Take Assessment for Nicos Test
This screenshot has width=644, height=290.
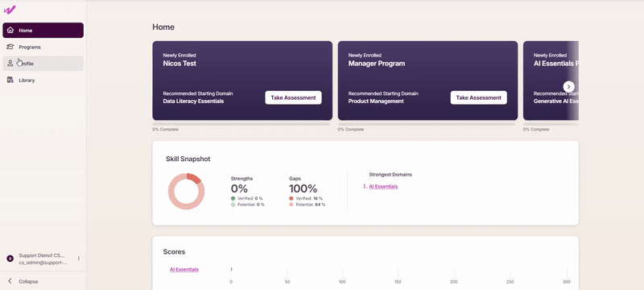tap(293, 97)
